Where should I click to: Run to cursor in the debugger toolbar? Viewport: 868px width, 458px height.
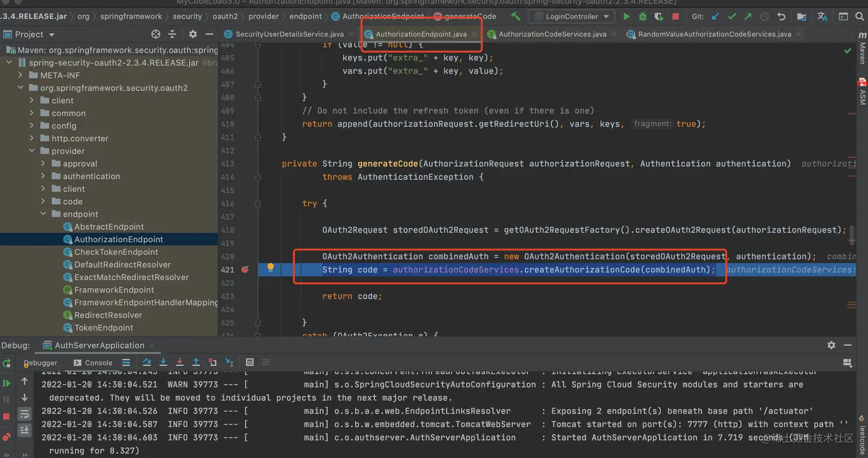point(229,362)
